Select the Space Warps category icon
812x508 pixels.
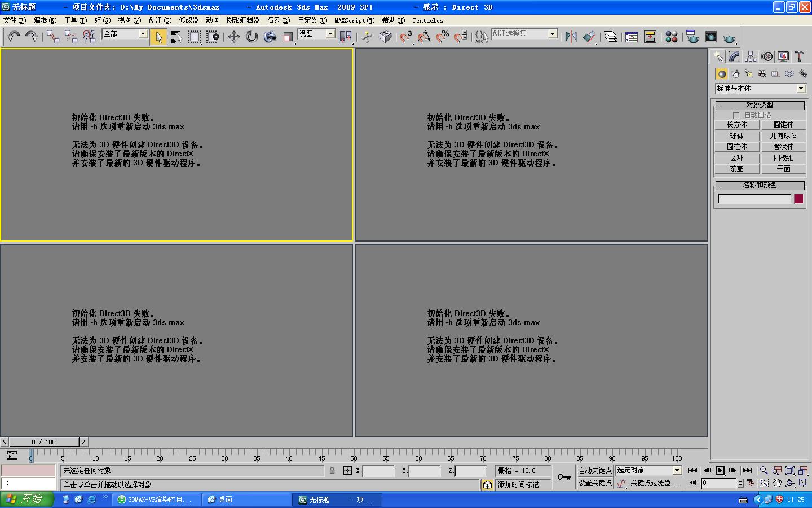tap(789, 74)
